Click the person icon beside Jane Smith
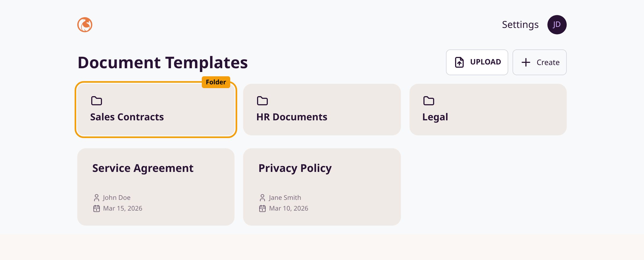 tap(262, 198)
